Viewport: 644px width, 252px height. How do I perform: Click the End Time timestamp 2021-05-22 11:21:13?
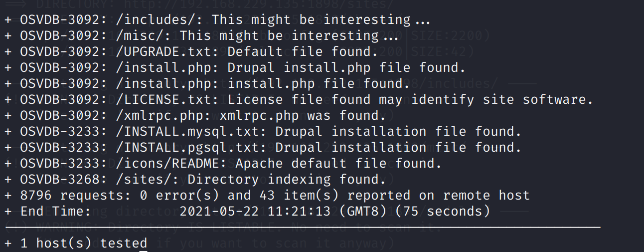point(255,212)
